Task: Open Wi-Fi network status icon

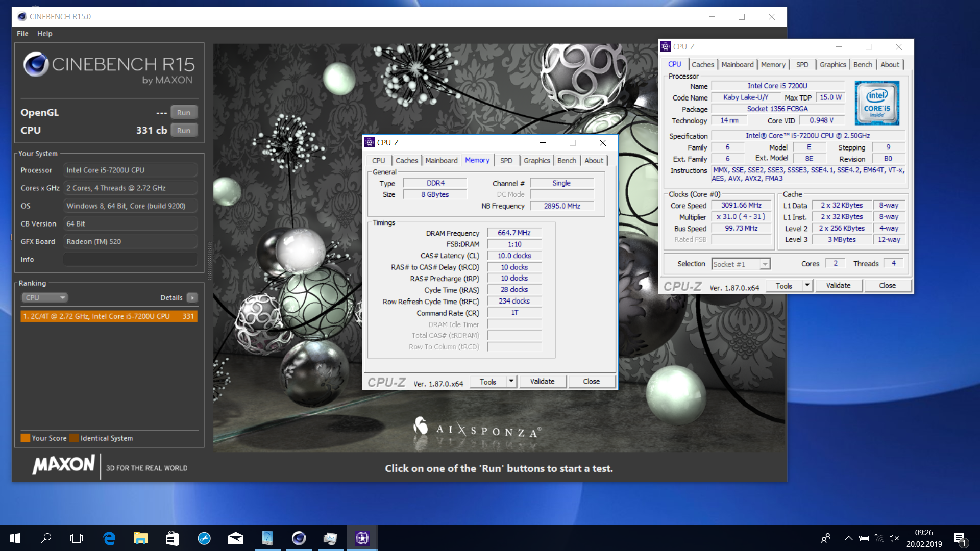Action: click(879, 538)
